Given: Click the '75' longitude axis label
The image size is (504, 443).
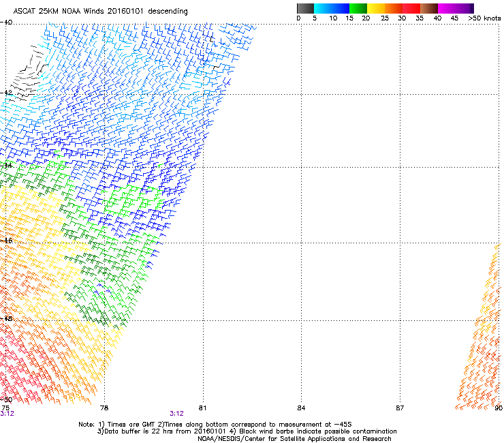Looking at the screenshot, I should coord(5,408).
